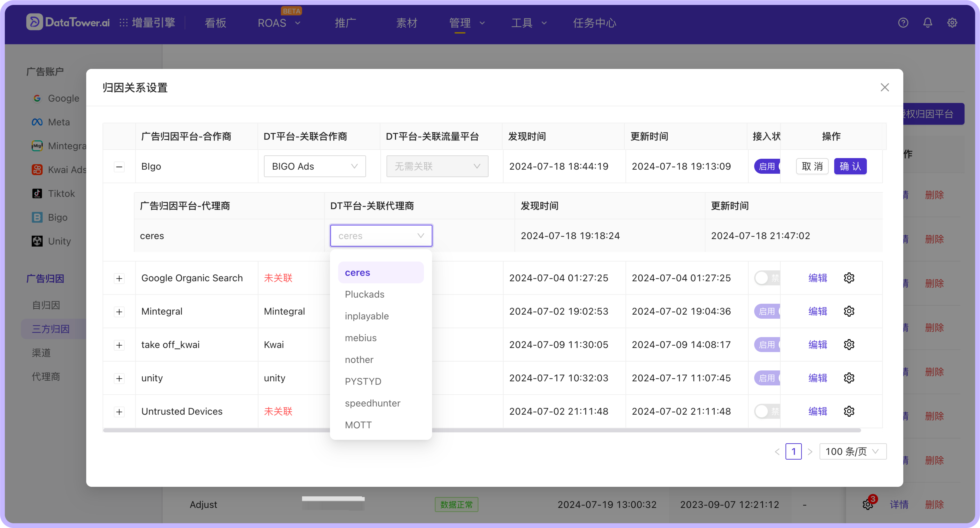
Task: Toggle Google Organic Search status switch
Action: pyautogui.click(x=767, y=278)
